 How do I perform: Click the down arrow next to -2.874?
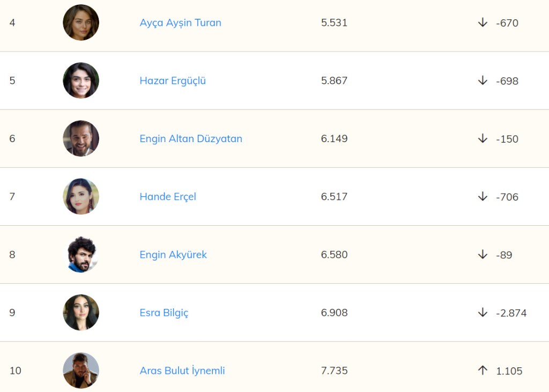[x=483, y=312]
